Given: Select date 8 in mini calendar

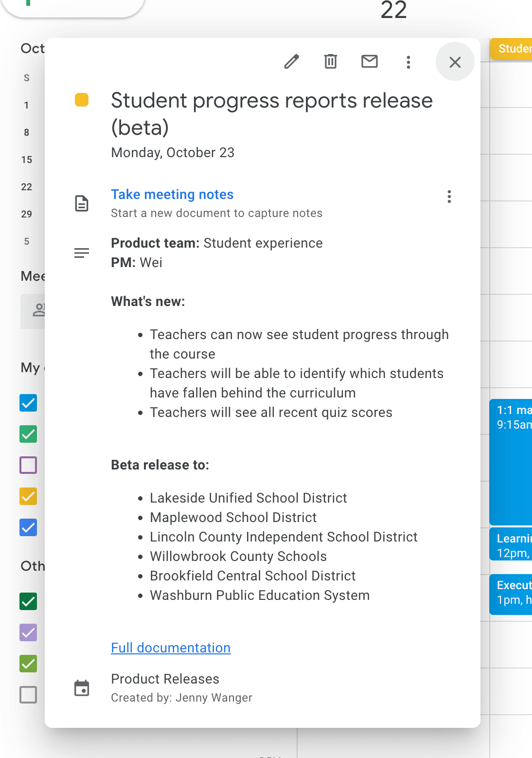Looking at the screenshot, I should point(26,132).
